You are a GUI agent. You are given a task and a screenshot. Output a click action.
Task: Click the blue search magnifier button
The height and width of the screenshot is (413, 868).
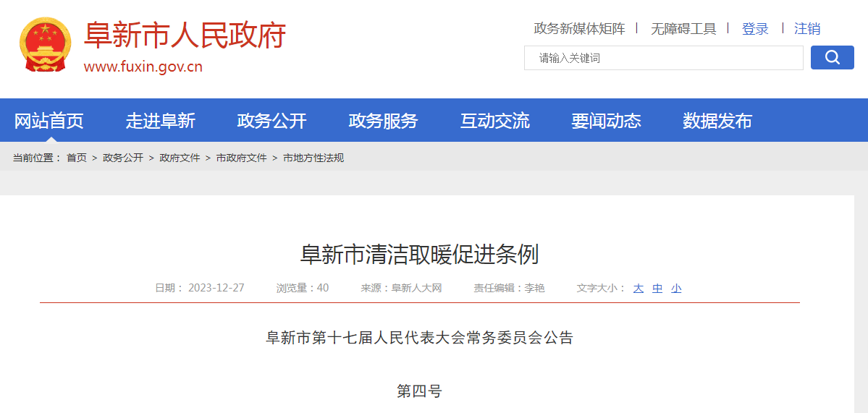coord(832,57)
